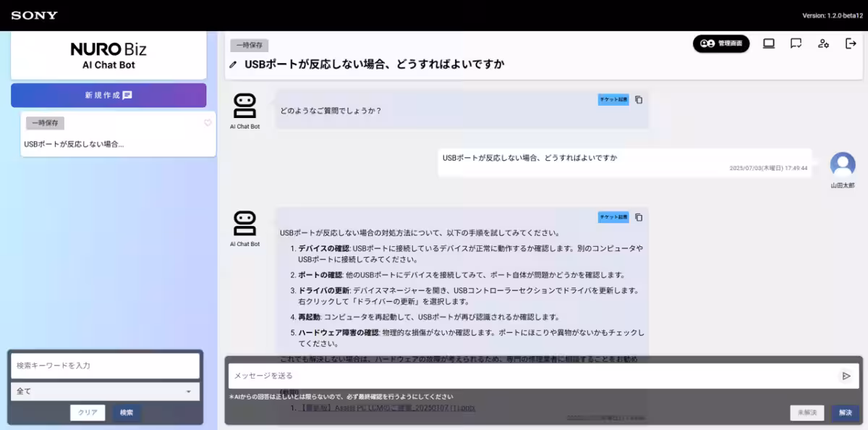Toggle the heart on the saved conversation
The width and height of the screenshot is (868, 430).
pos(209,124)
